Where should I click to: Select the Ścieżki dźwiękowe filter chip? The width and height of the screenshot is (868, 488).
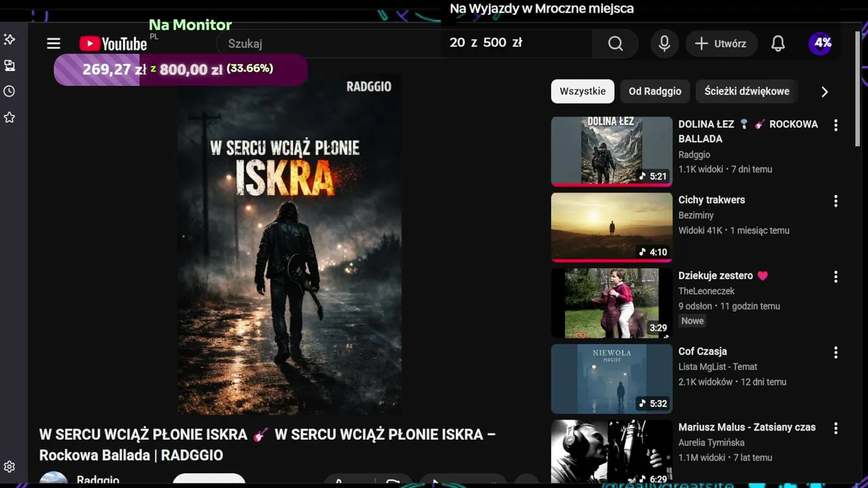point(747,91)
